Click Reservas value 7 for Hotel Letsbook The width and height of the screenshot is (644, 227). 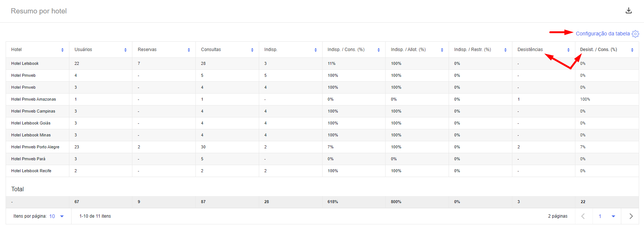click(x=139, y=63)
